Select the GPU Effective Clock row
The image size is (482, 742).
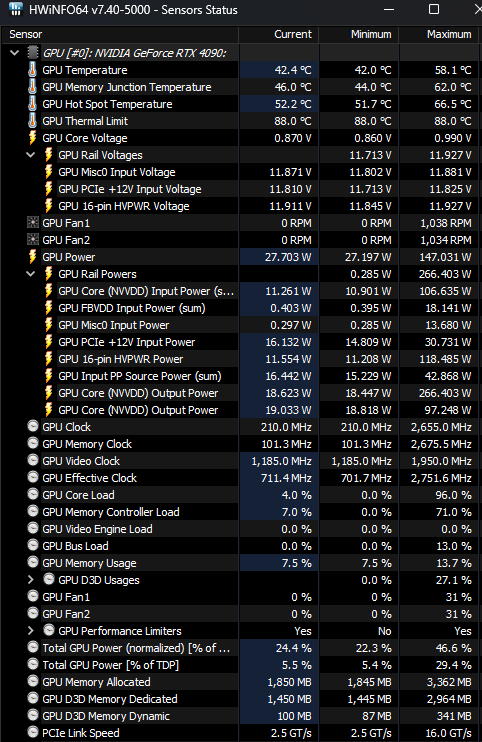[x=241, y=478]
